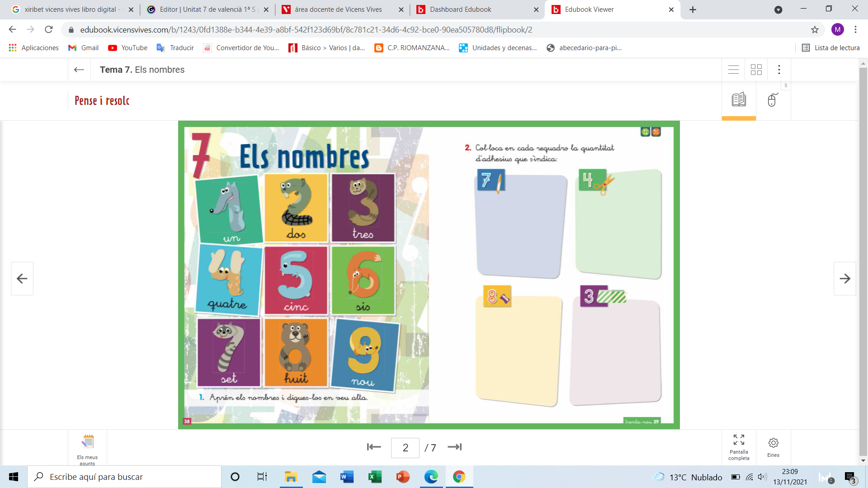This screenshot has width=868, height=488.
Task: Select the mouse interactive activities icon
Action: pos(773,100)
